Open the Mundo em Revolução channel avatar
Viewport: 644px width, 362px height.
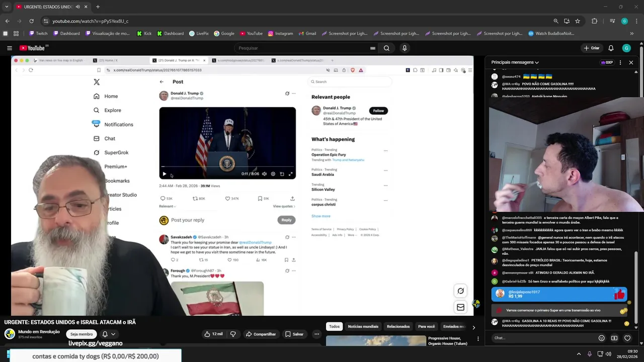(10, 334)
